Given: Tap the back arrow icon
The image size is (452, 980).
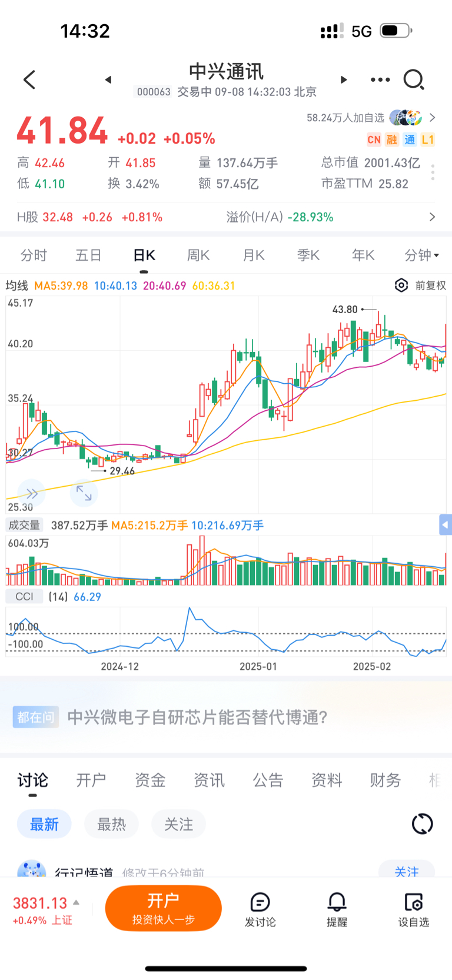Looking at the screenshot, I should click(x=29, y=79).
